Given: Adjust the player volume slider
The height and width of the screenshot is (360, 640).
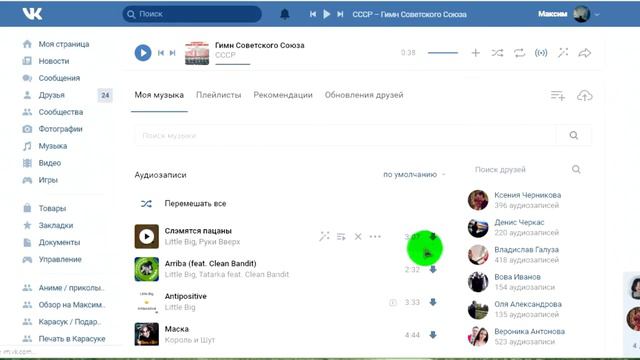Looking at the screenshot, I should pyautogui.click(x=443, y=53).
